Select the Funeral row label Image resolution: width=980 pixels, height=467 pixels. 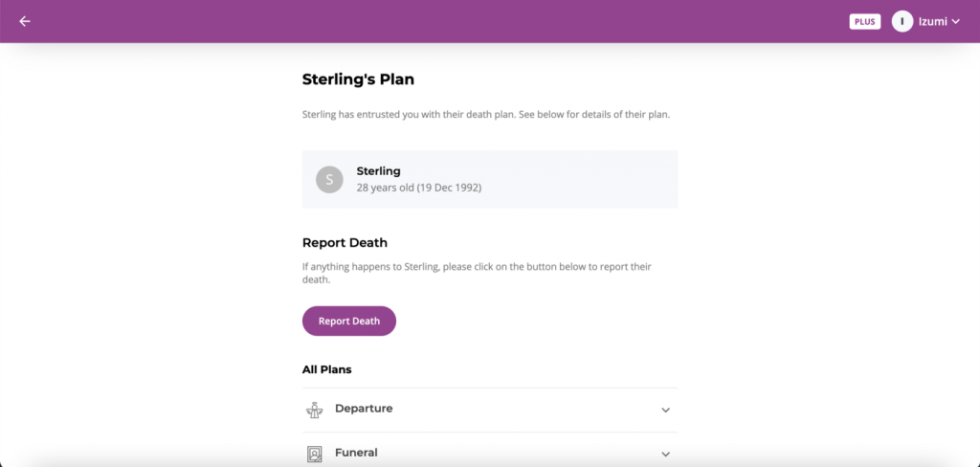click(356, 452)
